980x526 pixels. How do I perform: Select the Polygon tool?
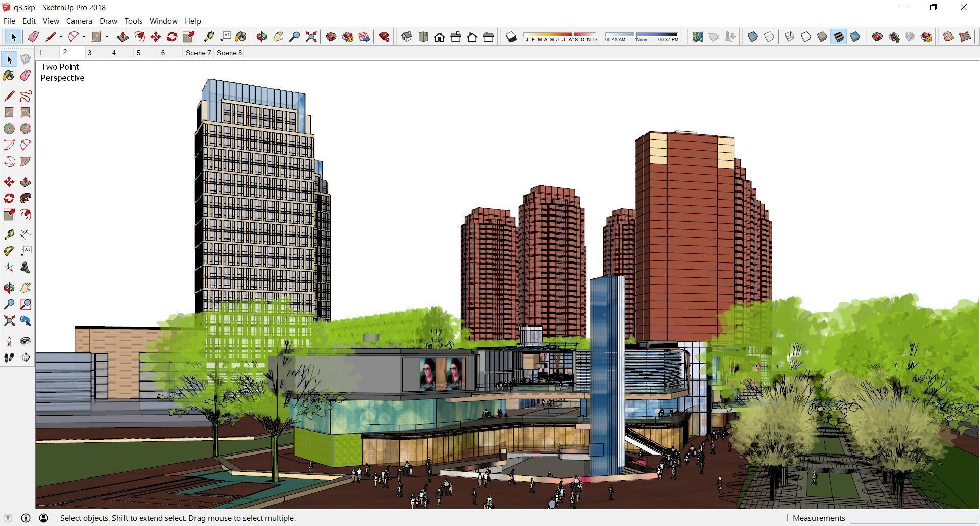26,129
